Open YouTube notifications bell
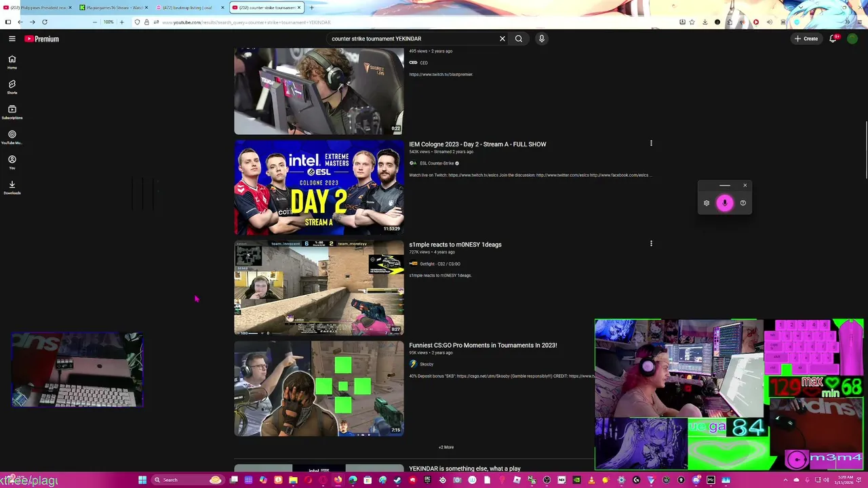Image resolution: width=868 pixels, height=488 pixels. [x=833, y=39]
